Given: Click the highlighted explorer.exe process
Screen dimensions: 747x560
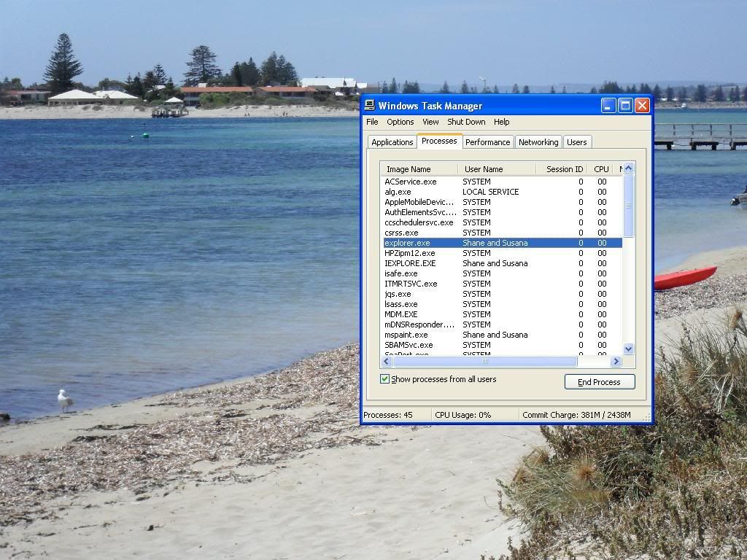Looking at the screenshot, I should click(x=502, y=243).
